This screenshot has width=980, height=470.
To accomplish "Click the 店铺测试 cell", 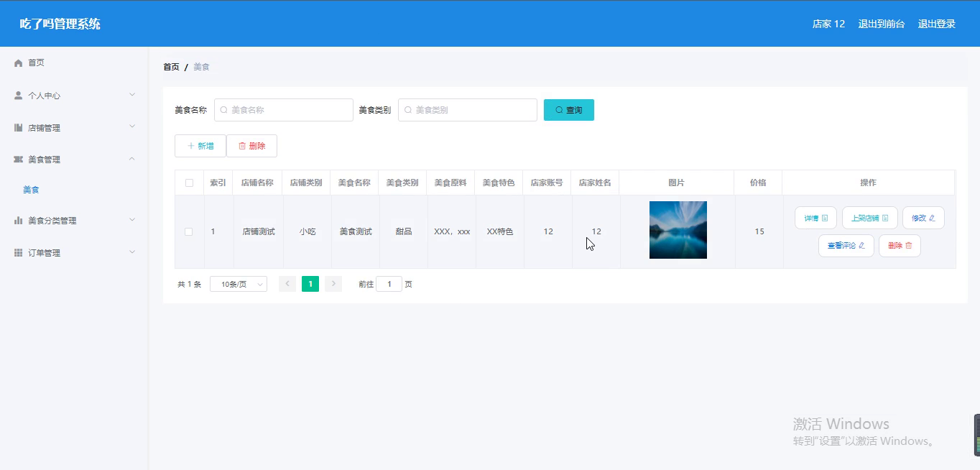I will click(x=259, y=231).
